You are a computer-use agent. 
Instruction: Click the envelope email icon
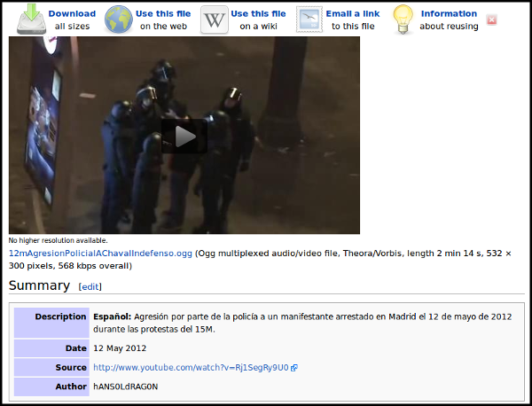[309, 20]
